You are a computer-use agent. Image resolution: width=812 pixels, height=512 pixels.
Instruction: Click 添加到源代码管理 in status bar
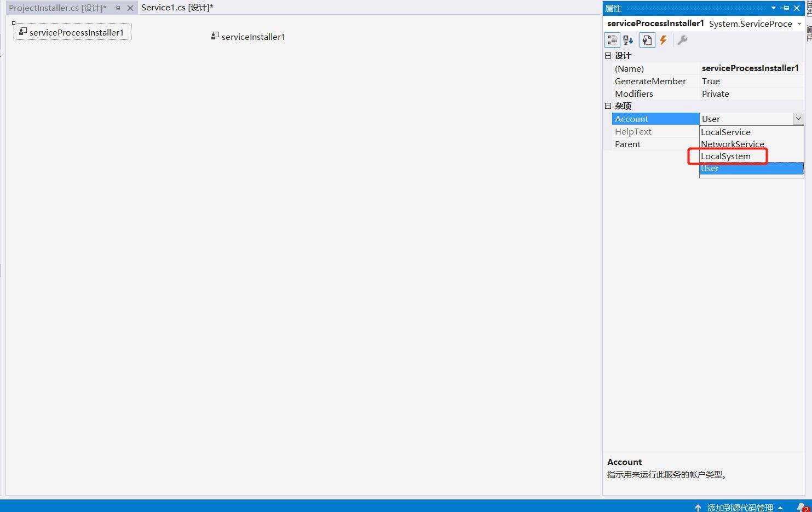[x=740, y=508]
